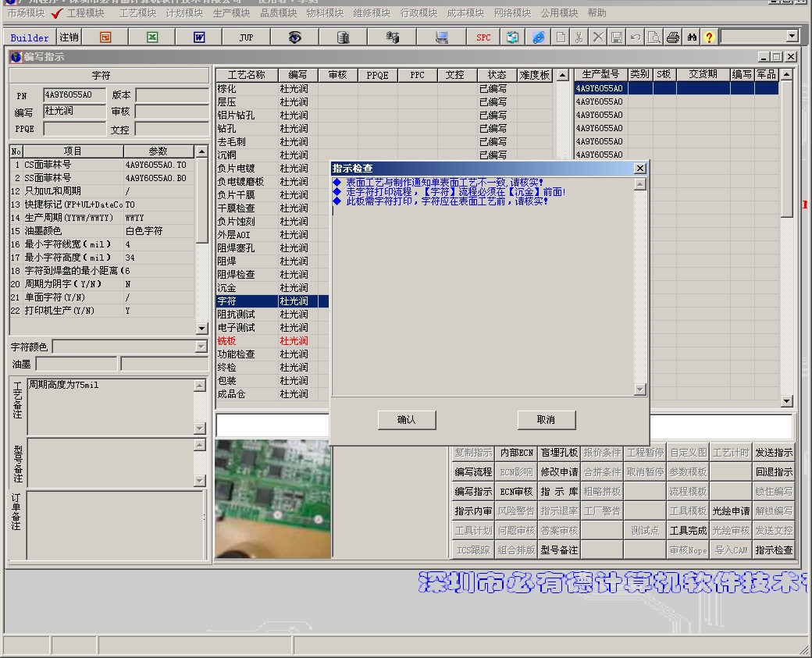
Task: Click the binoculars search icon
Action: 691,37
